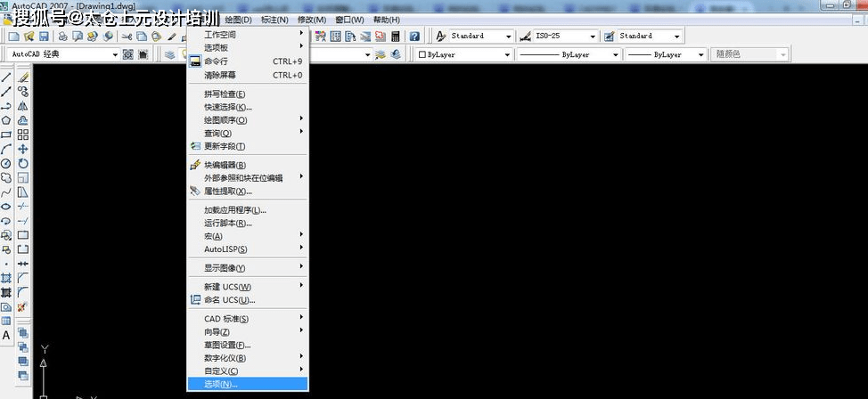Expand the AutoLISP(S) submenu
The image size is (868, 399).
248,249
